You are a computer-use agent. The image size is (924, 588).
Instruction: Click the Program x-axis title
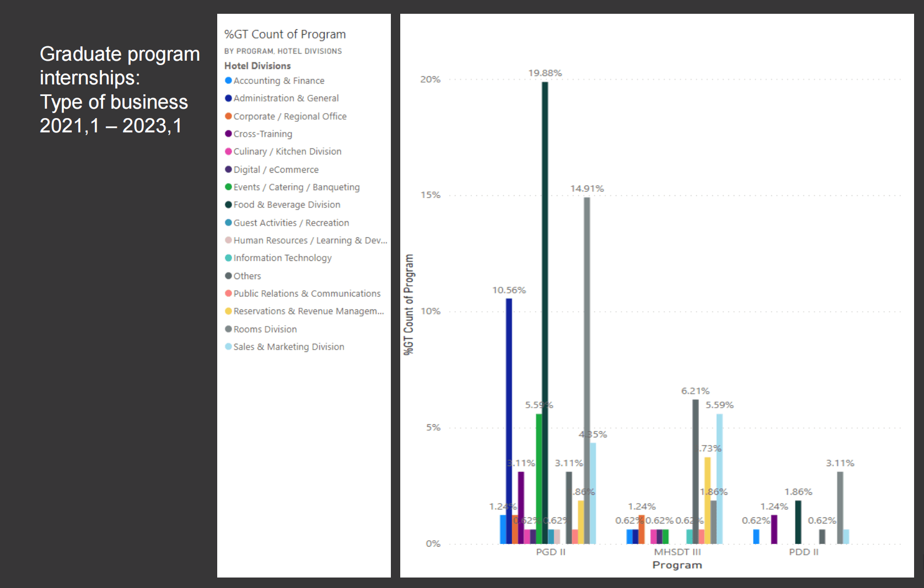677,565
